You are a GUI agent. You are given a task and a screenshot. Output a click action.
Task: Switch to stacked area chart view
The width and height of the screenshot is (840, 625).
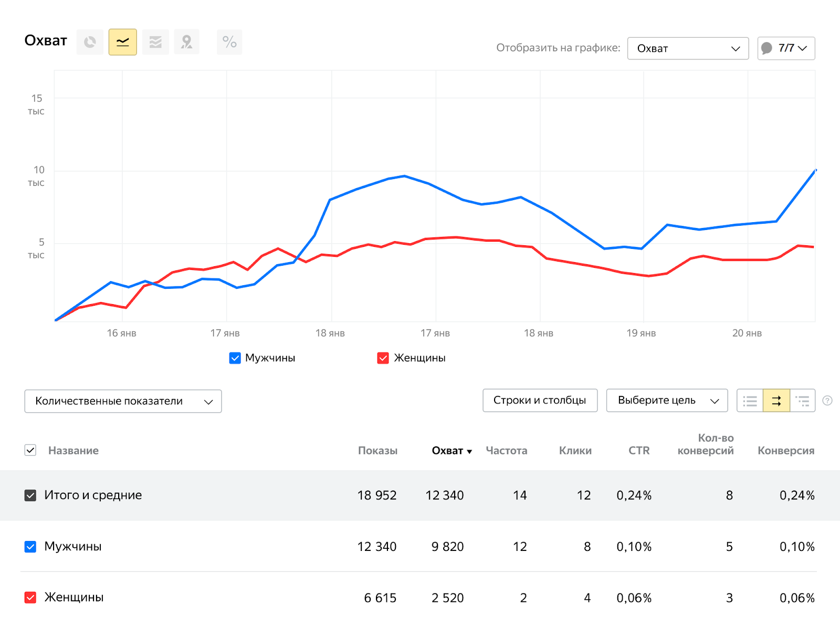coord(155,42)
